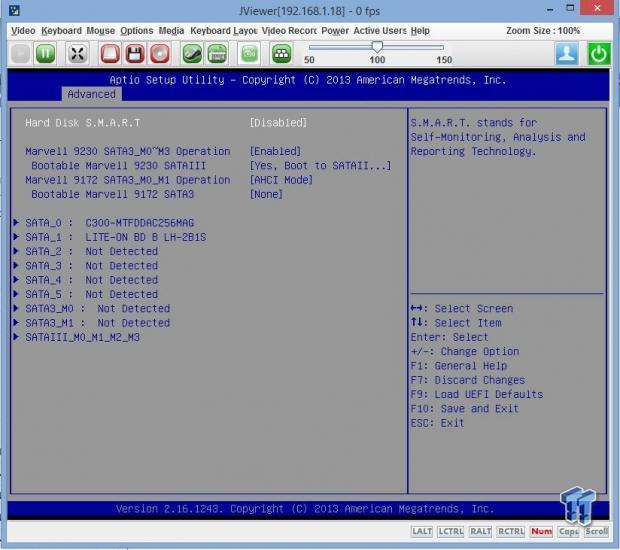Viewport: 620px width, 550px height.
Task: Open the Media menu
Action: pos(171,31)
